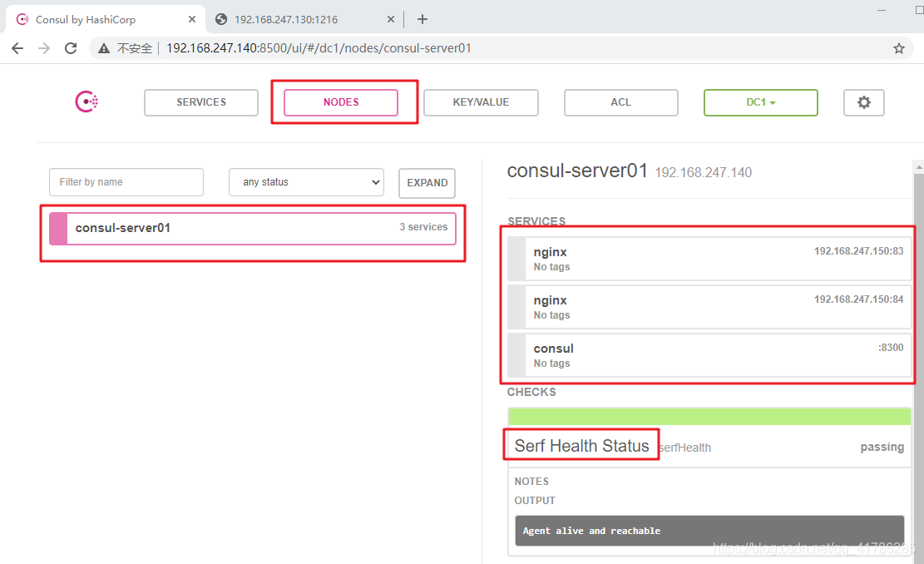Open the NODES section
Image resolution: width=924 pixels, height=564 pixels.
tap(341, 102)
